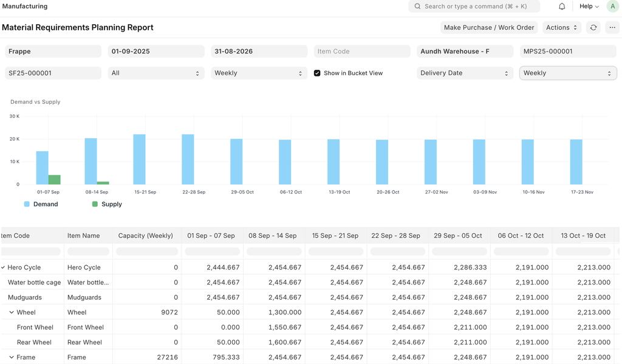This screenshot has width=622, height=364.
Task: Click the Item Code filter field
Action: coord(362,52)
